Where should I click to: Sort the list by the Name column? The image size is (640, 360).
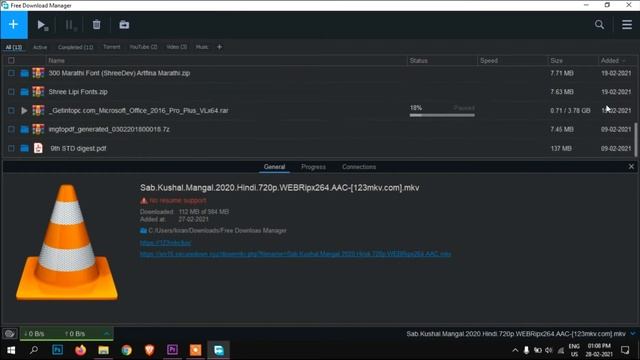pos(56,60)
